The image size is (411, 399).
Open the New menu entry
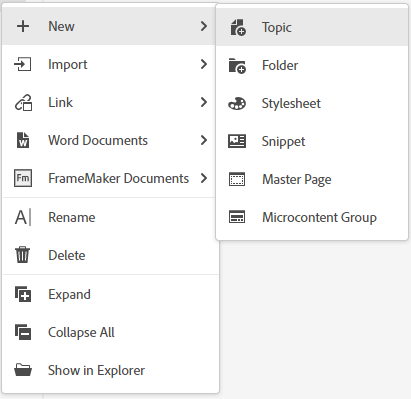pos(109,26)
